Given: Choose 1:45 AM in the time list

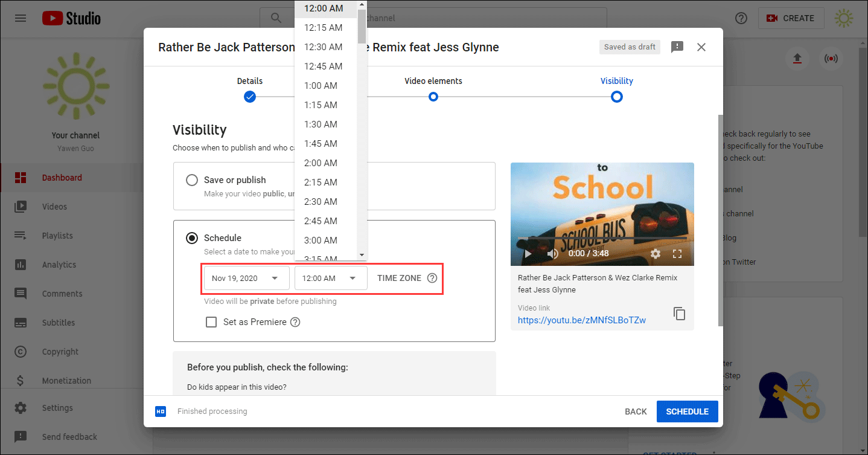Looking at the screenshot, I should point(326,144).
